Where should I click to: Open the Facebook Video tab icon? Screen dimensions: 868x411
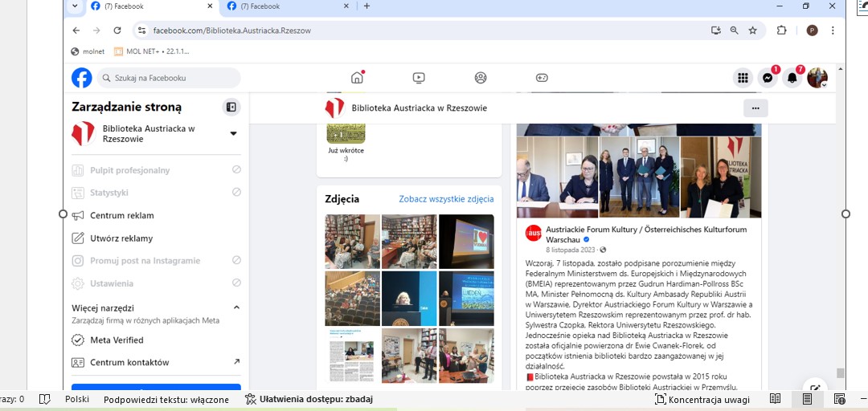[x=419, y=78]
